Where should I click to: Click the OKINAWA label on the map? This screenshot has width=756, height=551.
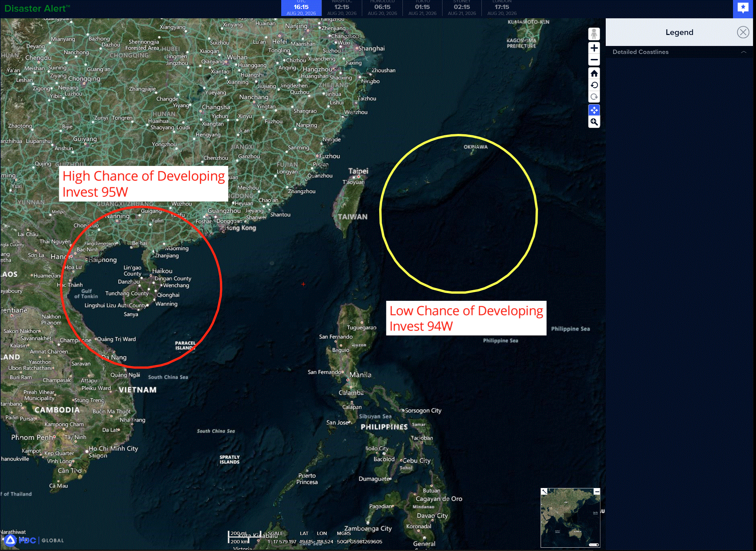coord(475,147)
